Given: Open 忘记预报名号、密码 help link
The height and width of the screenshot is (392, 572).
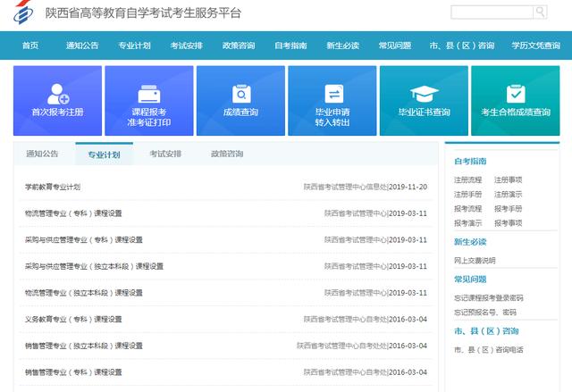Looking at the screenshot, I should (x=485, y=313).
